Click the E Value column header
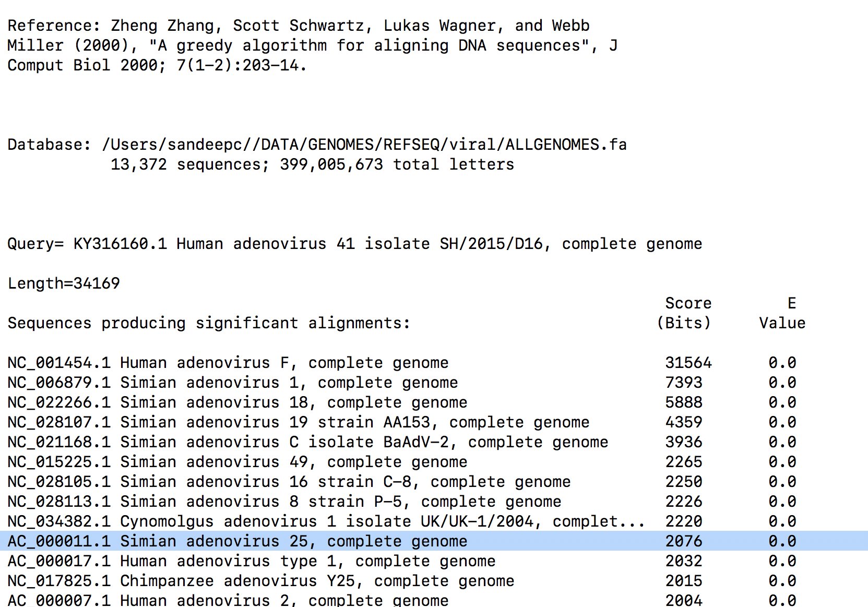868x607 pixels. [x=782, y=313]
